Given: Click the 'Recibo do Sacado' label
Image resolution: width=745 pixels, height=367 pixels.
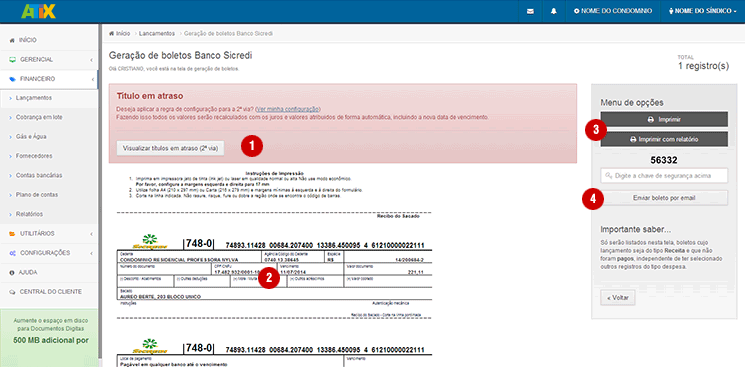Looking at the screenshot, I should (398, 216).
